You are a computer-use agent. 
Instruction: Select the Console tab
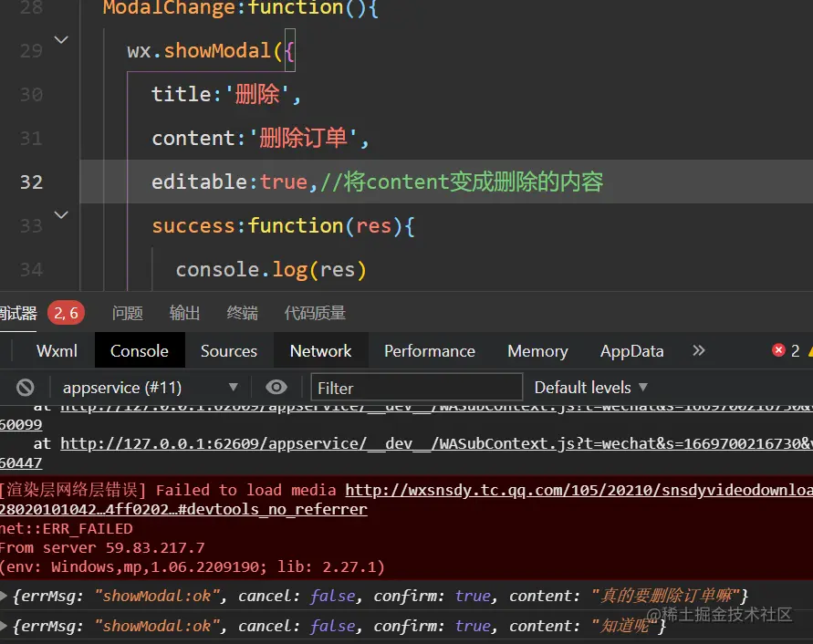tap(140, 351)
